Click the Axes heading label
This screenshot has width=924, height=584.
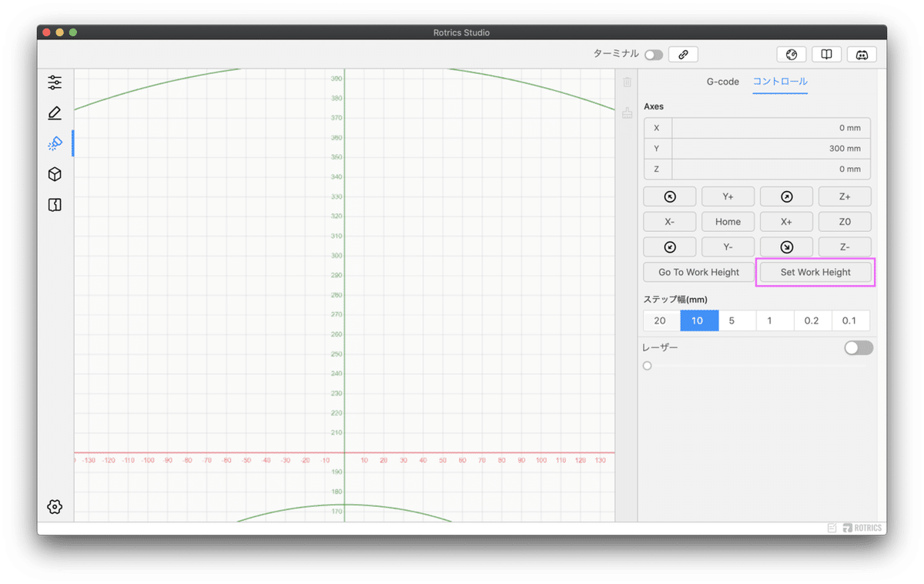[x=654, y=106]
